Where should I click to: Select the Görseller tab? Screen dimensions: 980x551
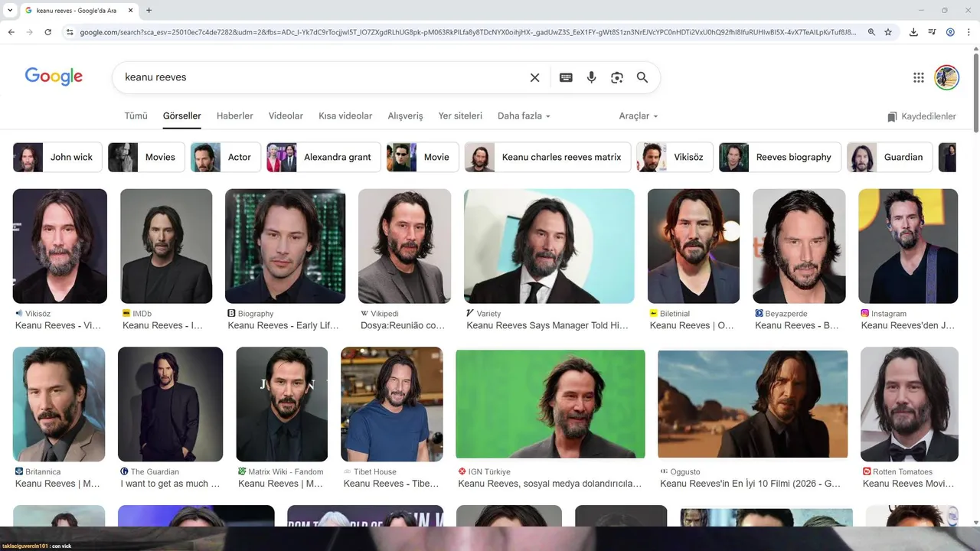point(182,116)
